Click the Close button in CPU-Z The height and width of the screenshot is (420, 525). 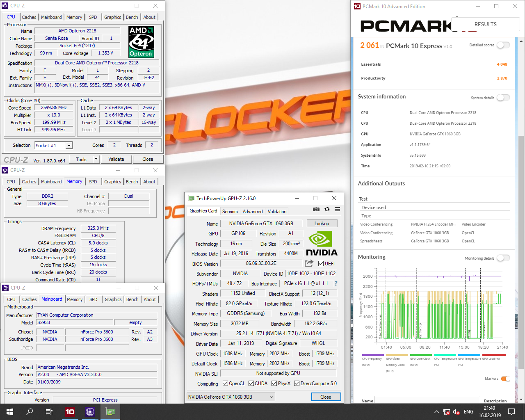coord(148,159)
